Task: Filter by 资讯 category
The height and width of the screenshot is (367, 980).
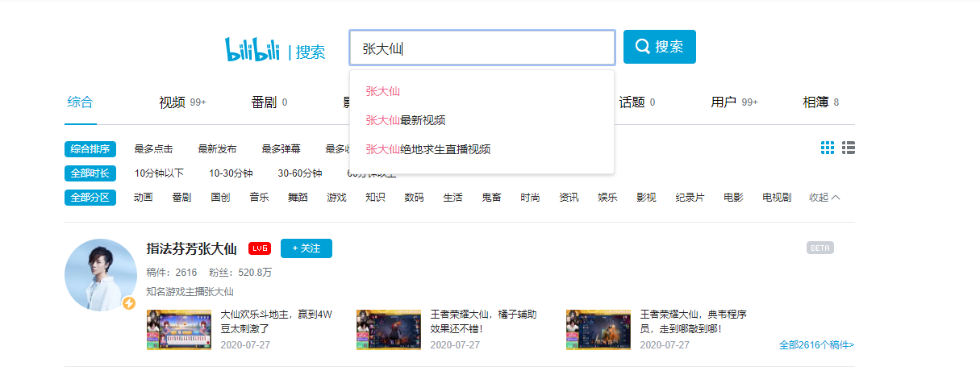Action: [x=569, y=198]
